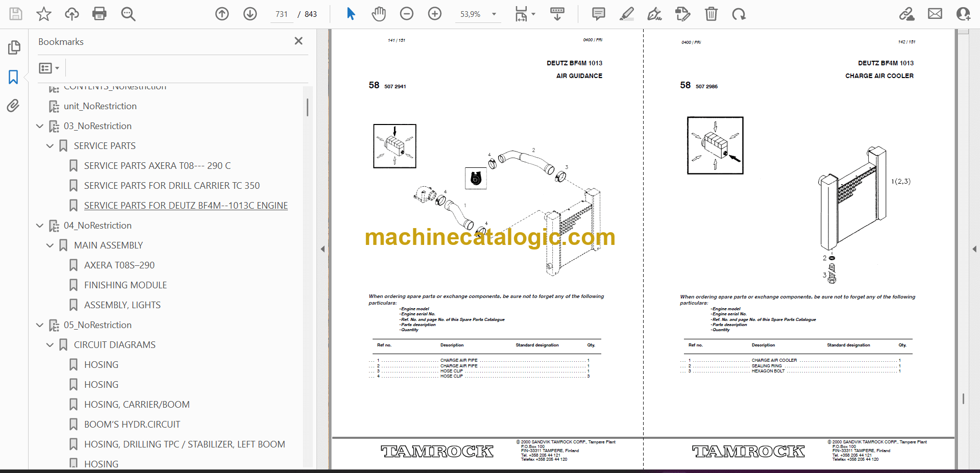Select the 04_NoRestriction bookmark

(x=97, y=226)
